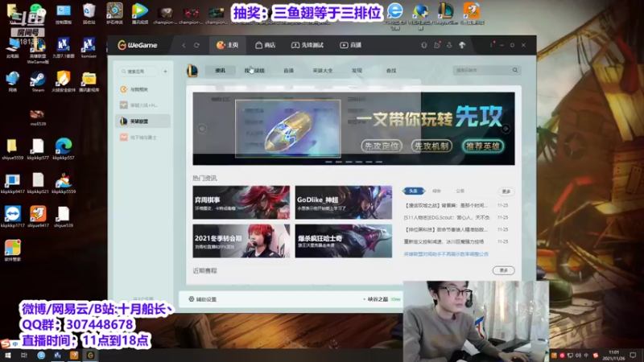Open the blue 英雄联盟对局助手 announcement link
644x362 pixels.
pyautogui.click(x=446, y=254)
